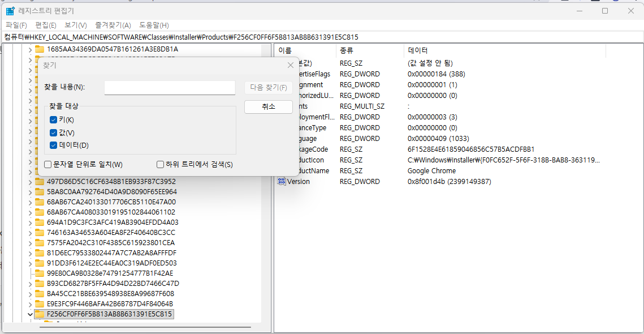The image size is (644, 334).
Task: Click folder icon of 746163A34653A604EA8F2F40640BC3CC key
Action: pyautogui.click(x=40, y=233)
